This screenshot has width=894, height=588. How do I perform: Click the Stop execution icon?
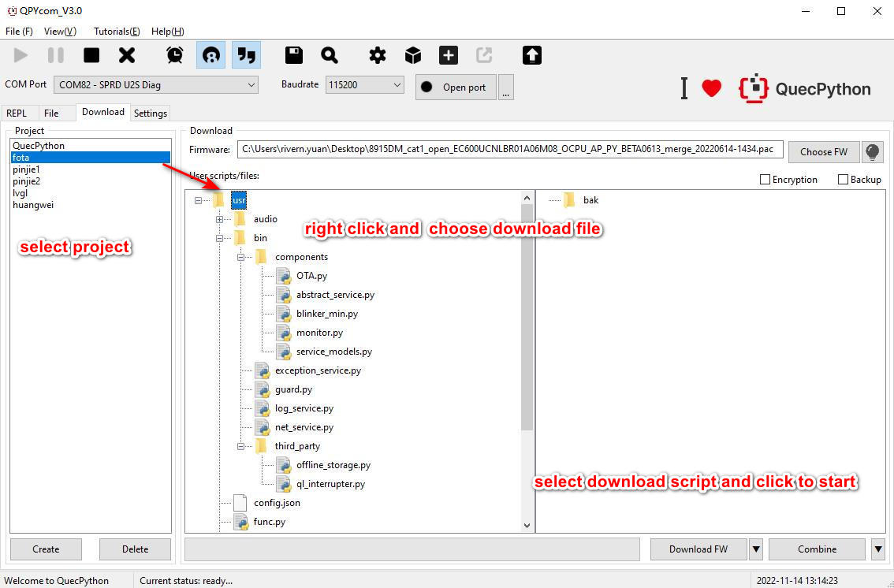[91, 55]
